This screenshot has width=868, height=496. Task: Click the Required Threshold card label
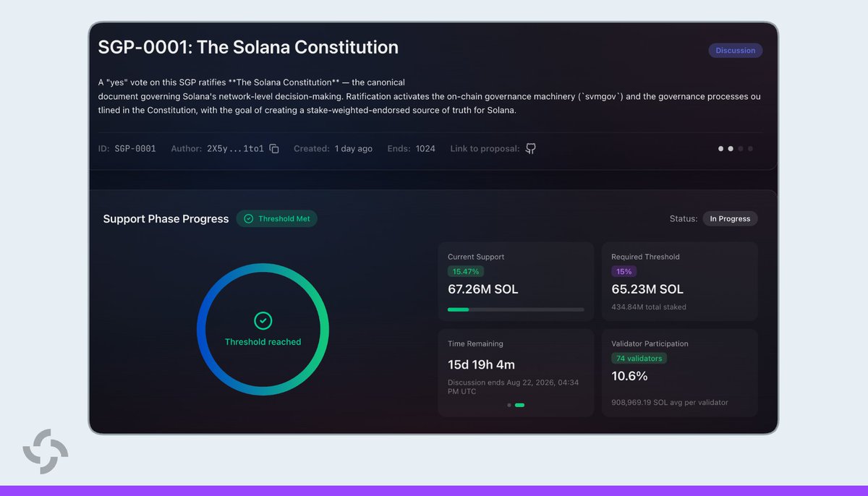(x=645, y=257)
